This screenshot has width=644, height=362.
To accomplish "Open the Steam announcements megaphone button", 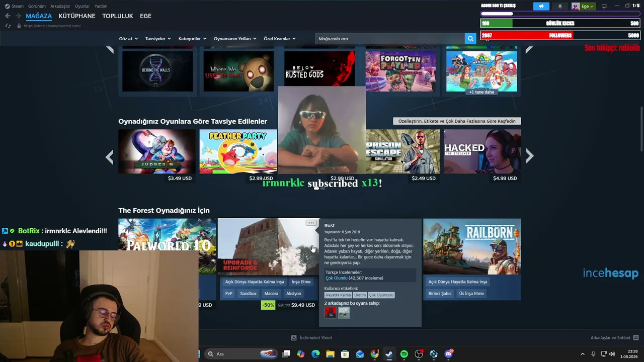I will [x=541, y=6].
